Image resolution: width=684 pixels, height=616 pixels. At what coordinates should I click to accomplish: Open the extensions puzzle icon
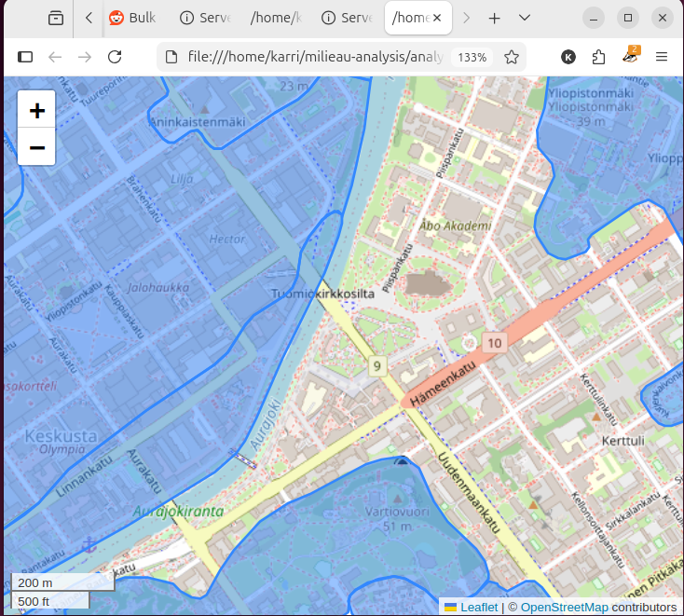599,57
